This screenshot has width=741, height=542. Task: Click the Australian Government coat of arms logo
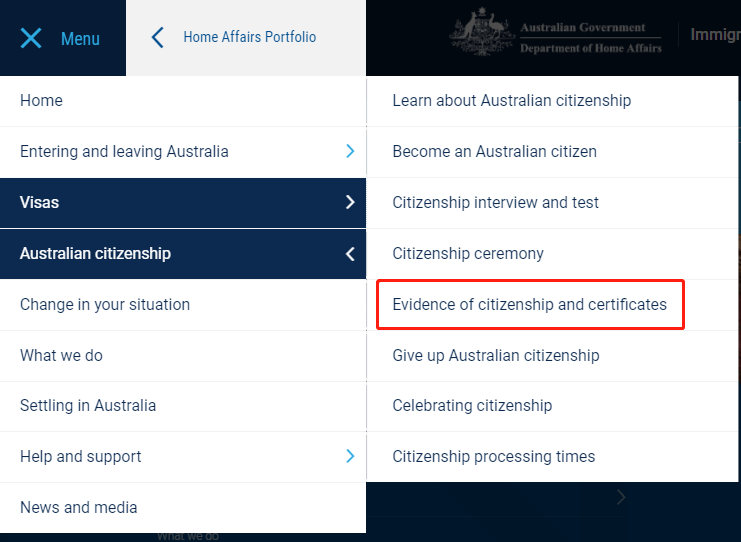tap(482, 34)
